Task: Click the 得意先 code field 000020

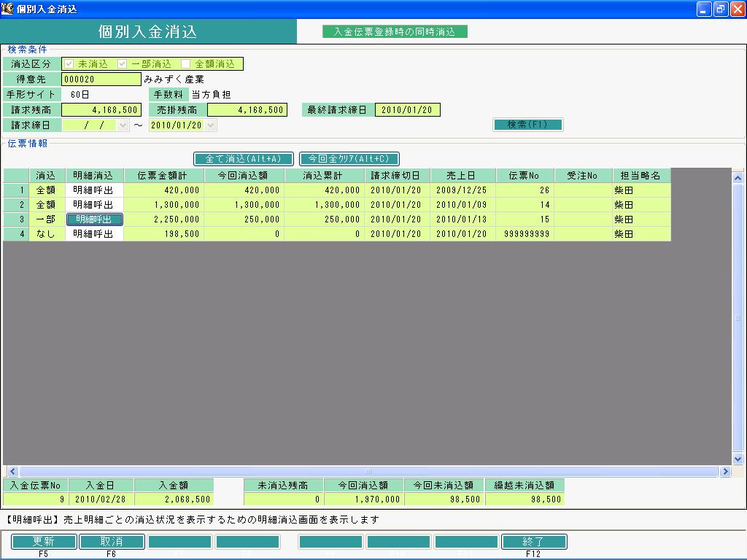Action: tap(101, 79)
